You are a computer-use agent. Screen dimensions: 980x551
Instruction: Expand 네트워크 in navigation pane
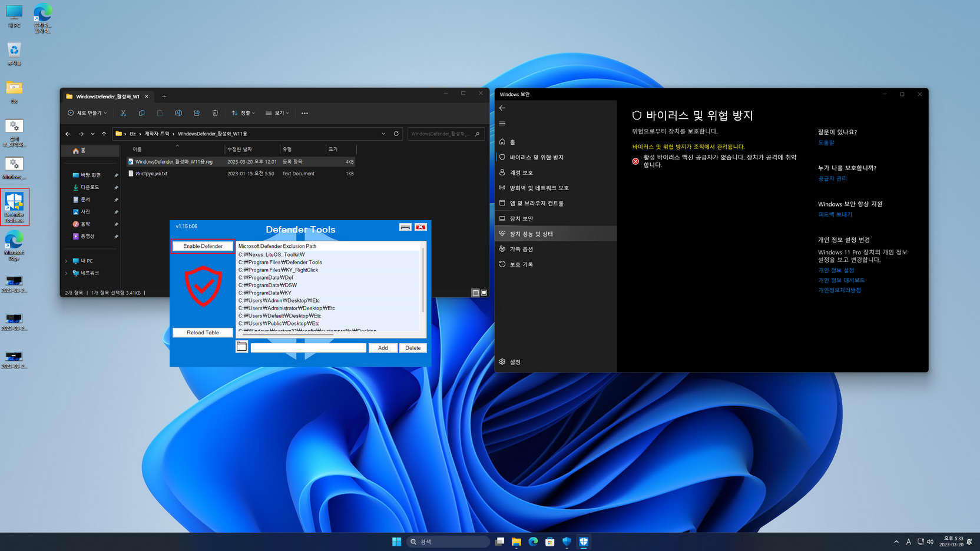coord(66,273)
